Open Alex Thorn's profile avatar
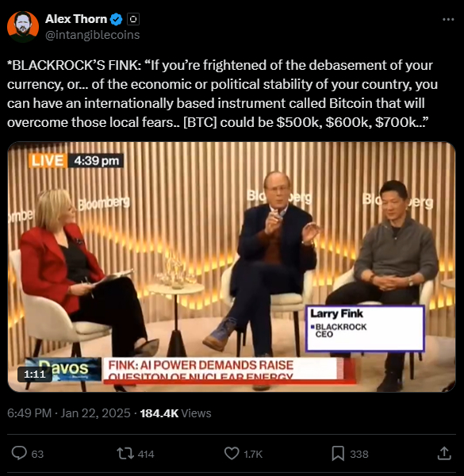464x476 pixels. point(23,27)
